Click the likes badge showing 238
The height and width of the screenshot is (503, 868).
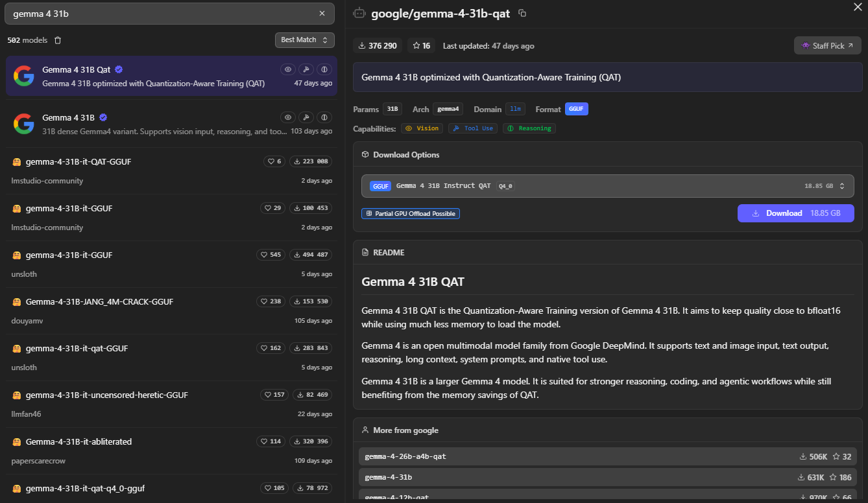pos(271,301)
